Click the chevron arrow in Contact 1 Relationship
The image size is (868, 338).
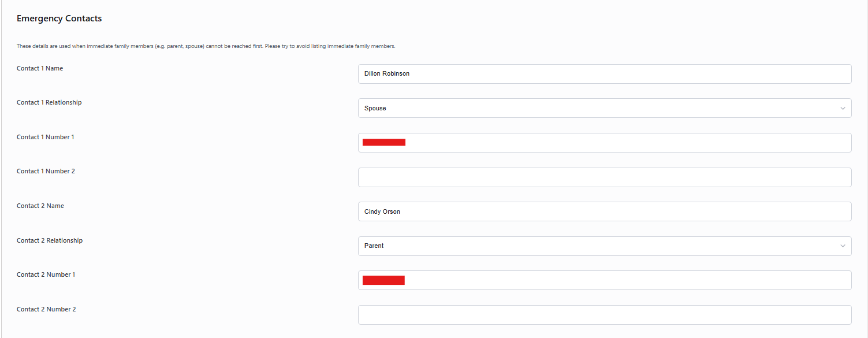coord(843,108)
